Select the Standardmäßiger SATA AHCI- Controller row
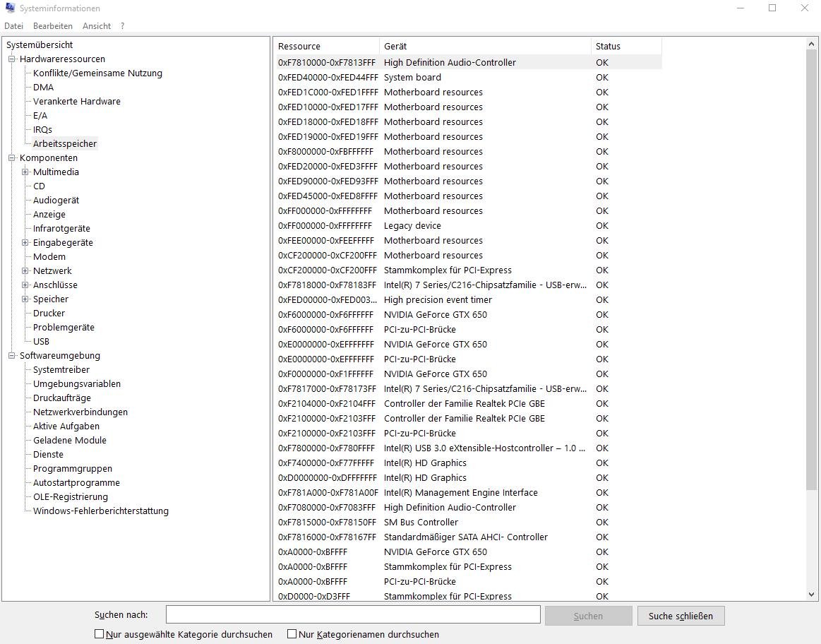 [468, 537]
